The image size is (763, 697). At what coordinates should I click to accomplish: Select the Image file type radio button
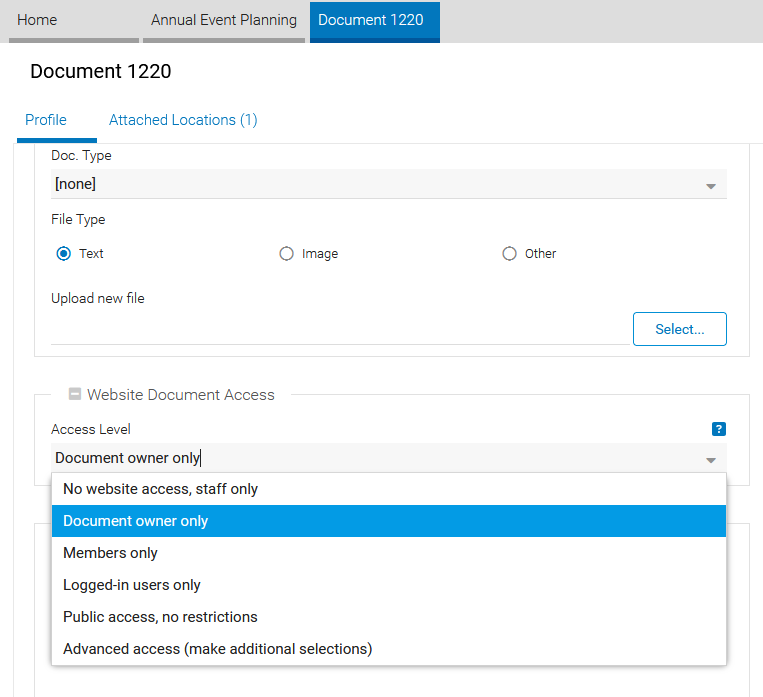pyautogui.click(x=286, y=254)
